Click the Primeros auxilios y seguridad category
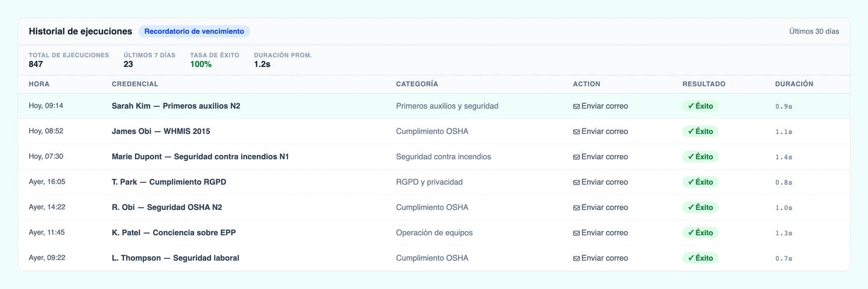 tap(447, 106)
